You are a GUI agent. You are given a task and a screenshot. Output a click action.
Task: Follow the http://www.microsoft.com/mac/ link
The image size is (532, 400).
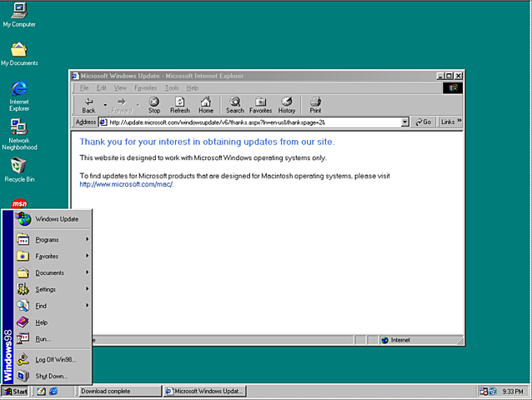pyautogui.click(x=126, y=184)
